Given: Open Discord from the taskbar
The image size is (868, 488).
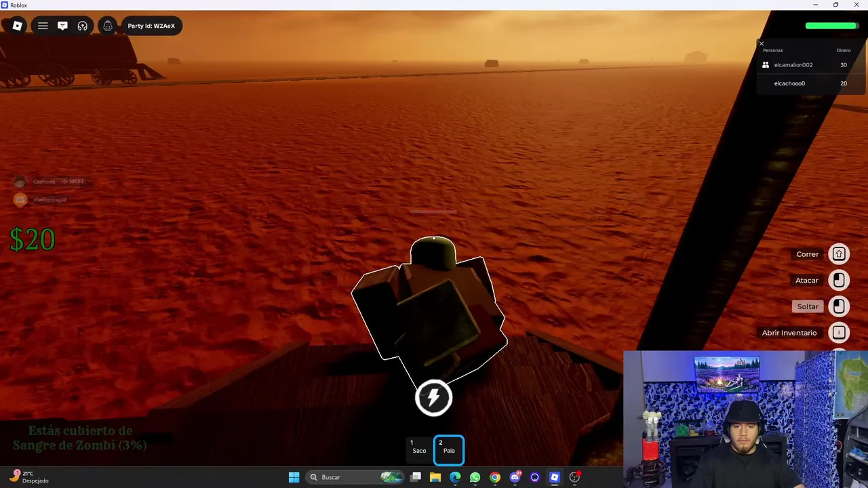Looking at the screenshot, I should click(x=515, y=477).
